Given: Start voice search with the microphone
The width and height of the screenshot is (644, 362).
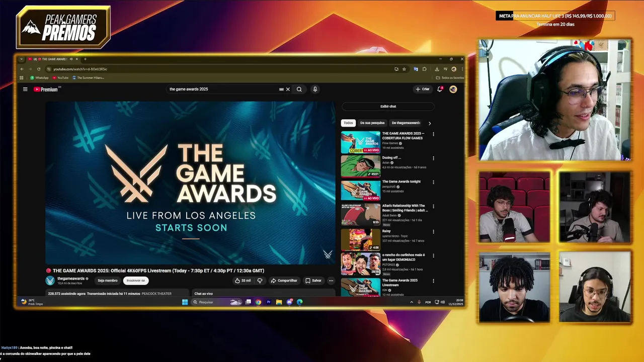Looking at the screenshot, I should coord(315,89).
